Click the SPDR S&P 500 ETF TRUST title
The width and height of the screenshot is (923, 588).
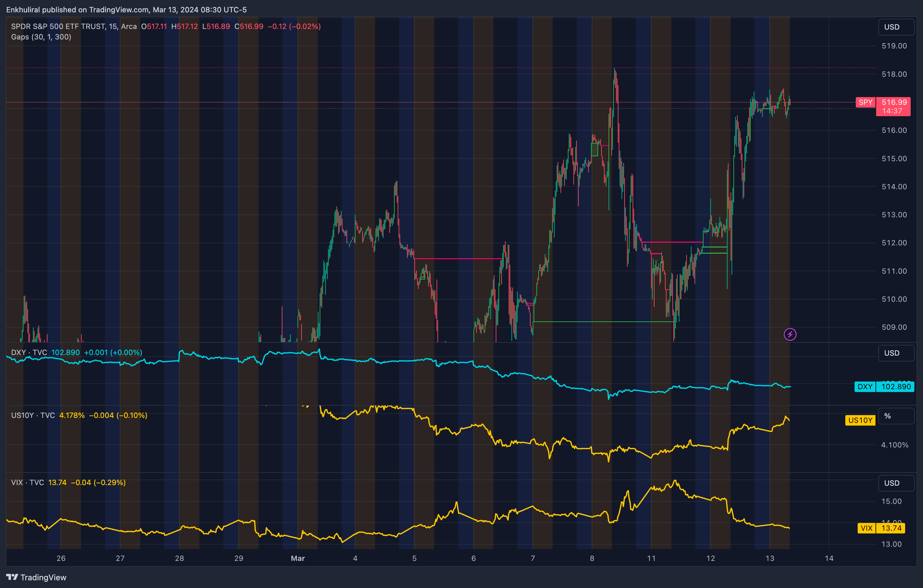58,27
